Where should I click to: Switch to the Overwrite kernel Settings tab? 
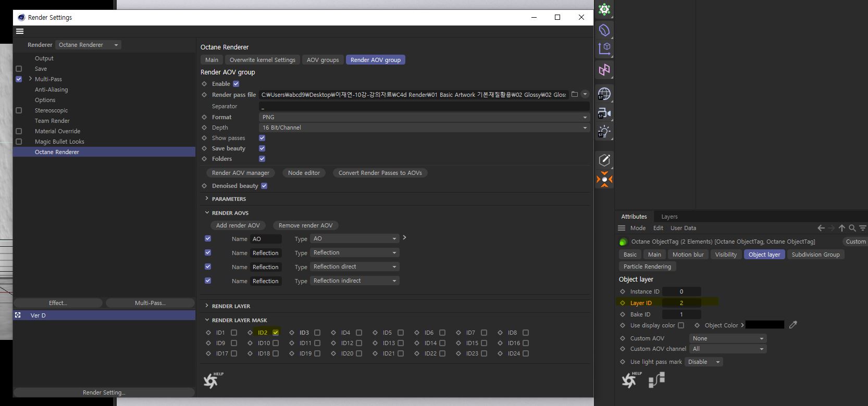(263, 60)
